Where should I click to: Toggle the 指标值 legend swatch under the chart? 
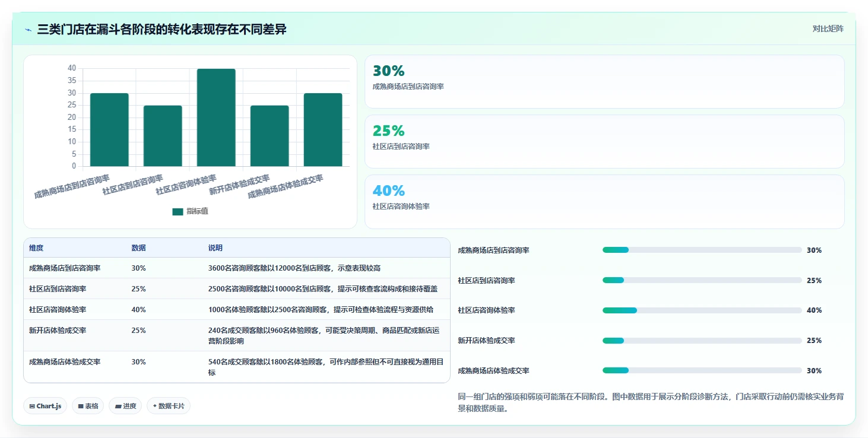click(178, 212)
